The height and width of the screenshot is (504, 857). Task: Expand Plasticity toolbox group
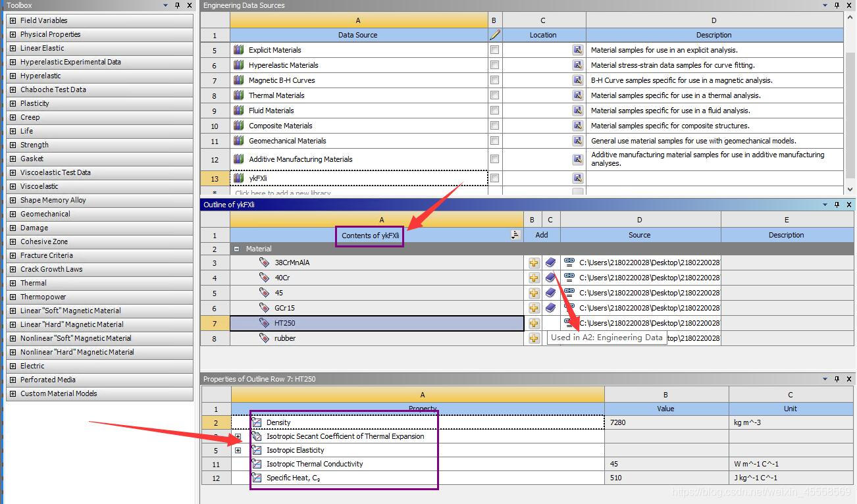pyautogui.click(x=13, y=103)
